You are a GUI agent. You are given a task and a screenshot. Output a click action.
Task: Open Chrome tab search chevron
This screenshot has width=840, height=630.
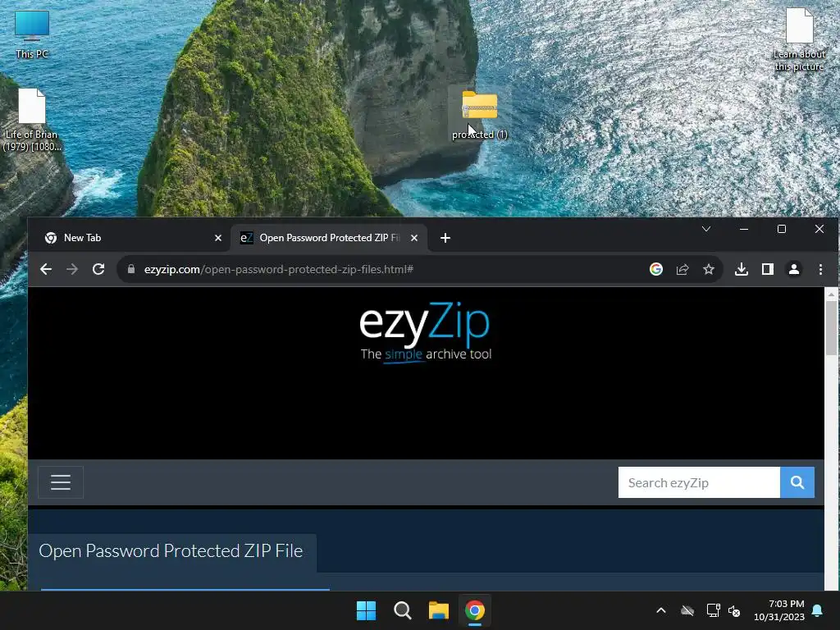pyautogui.click(x=706, y=230)
